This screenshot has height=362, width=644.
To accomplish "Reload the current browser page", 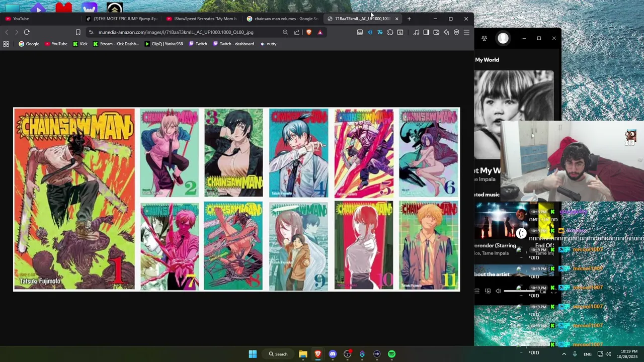I will [x=27, y=32].
